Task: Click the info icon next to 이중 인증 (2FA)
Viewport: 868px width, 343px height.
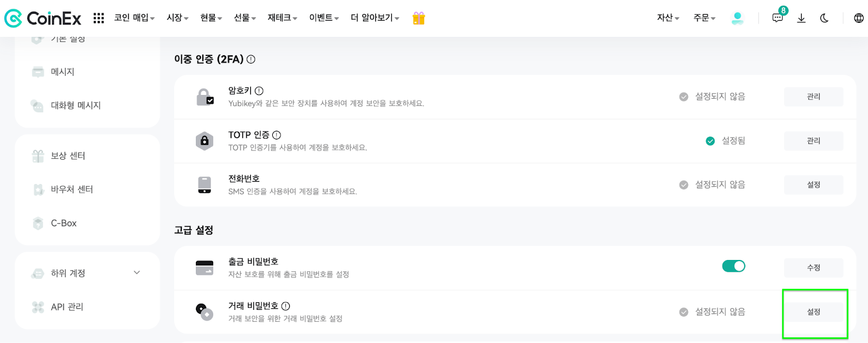Action: pos(250,59)
